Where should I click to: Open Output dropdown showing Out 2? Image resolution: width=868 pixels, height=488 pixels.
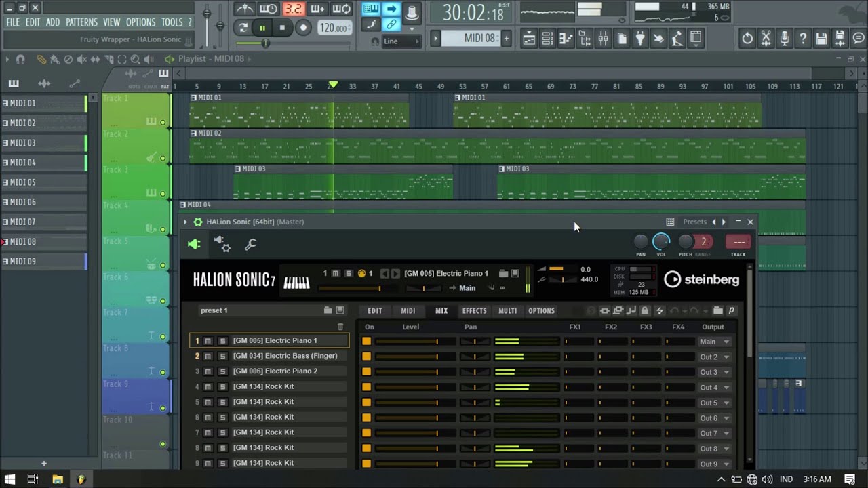715,357
